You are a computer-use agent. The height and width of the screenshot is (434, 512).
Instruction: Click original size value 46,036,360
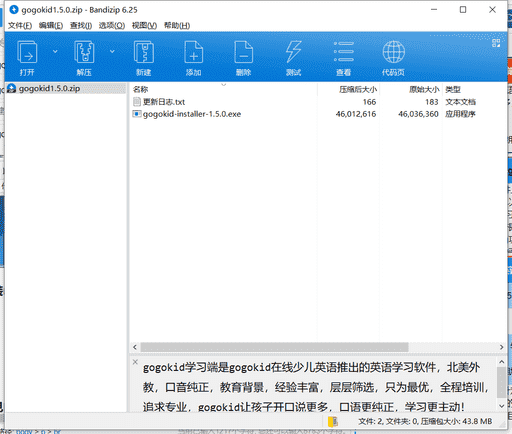[418, 114]
